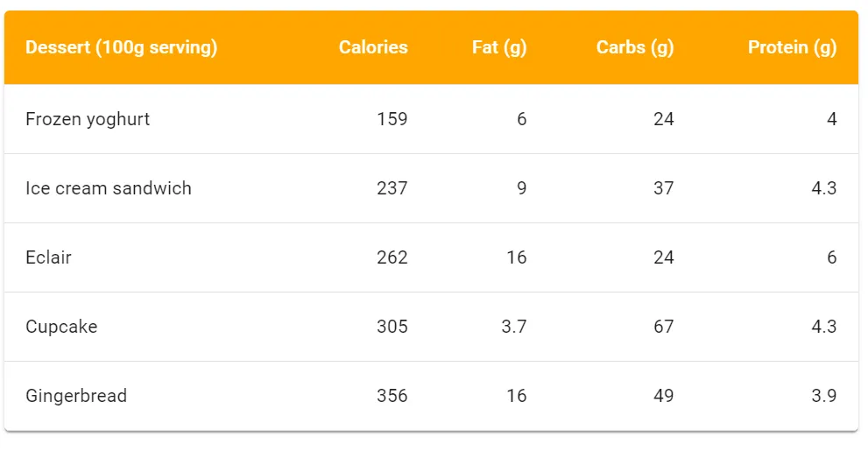Select the 305 calories cell
The image size is (868, 451).
coord(392,327)
